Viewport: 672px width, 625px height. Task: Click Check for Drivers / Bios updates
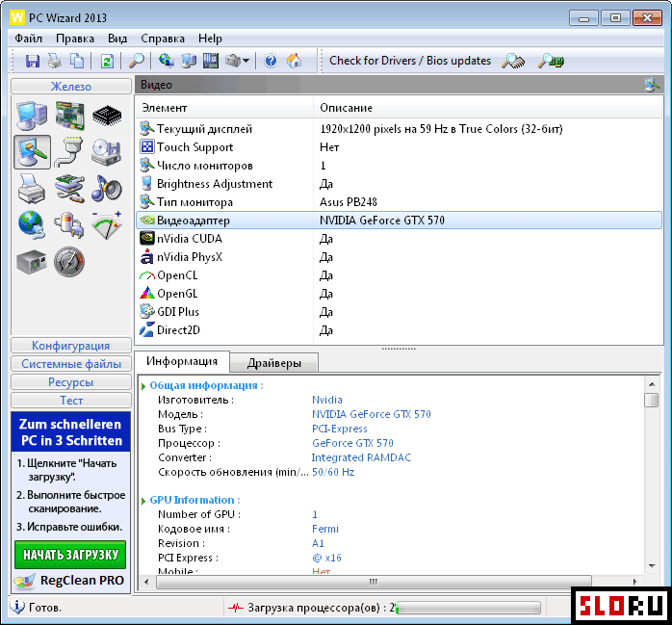tap(410, 61)
